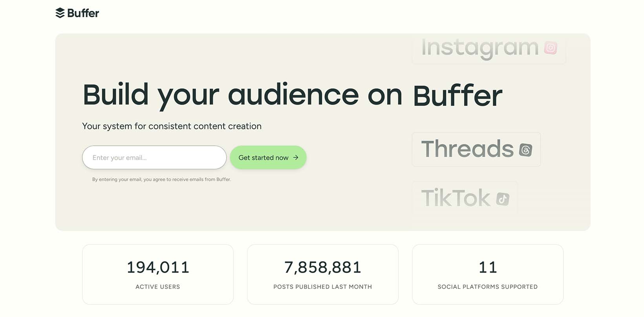
Task: Select the Threads wordmark logo
Action: [467, 149]
